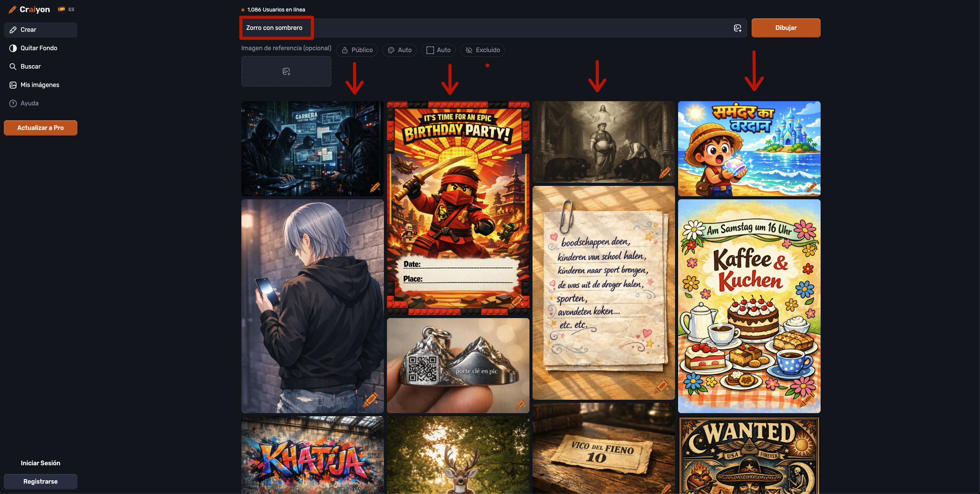Open the ES language selector
This screenshot has height=494, width=980.
(x=66, y=10)
